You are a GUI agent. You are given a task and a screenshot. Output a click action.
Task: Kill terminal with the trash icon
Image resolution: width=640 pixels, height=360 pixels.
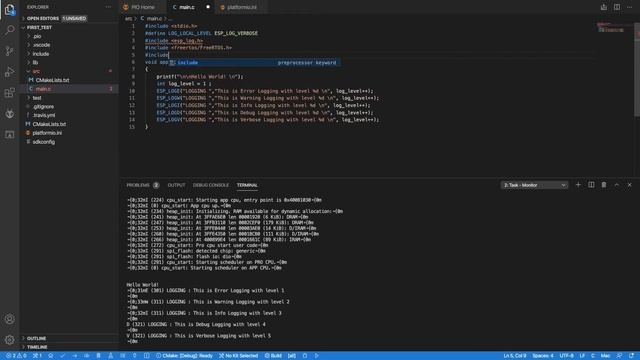pyautogui.click(x=604, y=185)
